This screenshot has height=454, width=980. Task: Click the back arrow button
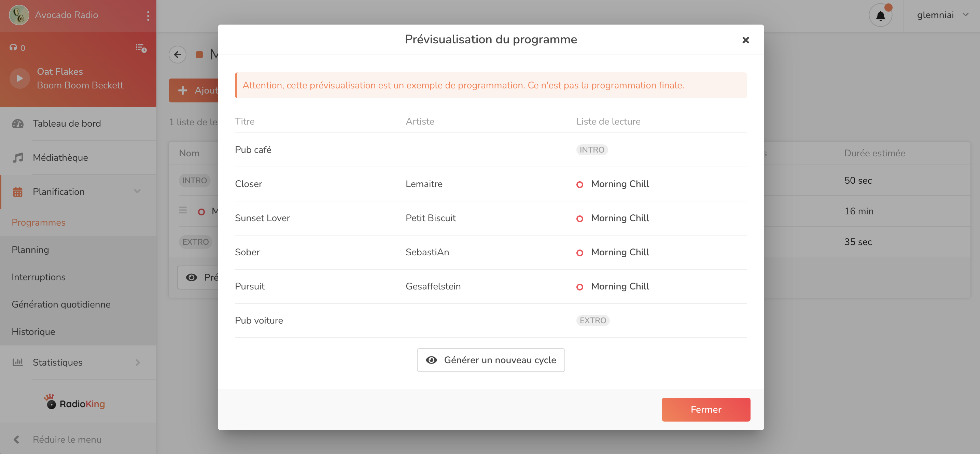(177, 55)
